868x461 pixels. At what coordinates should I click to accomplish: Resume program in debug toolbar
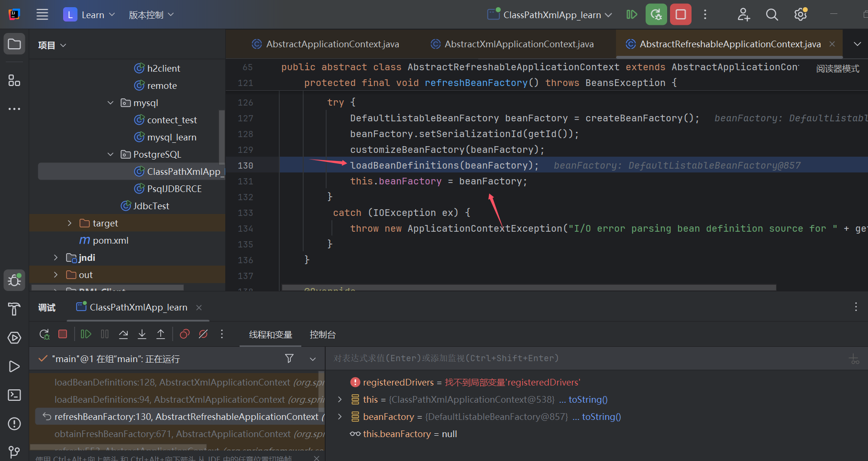[86, 334]
